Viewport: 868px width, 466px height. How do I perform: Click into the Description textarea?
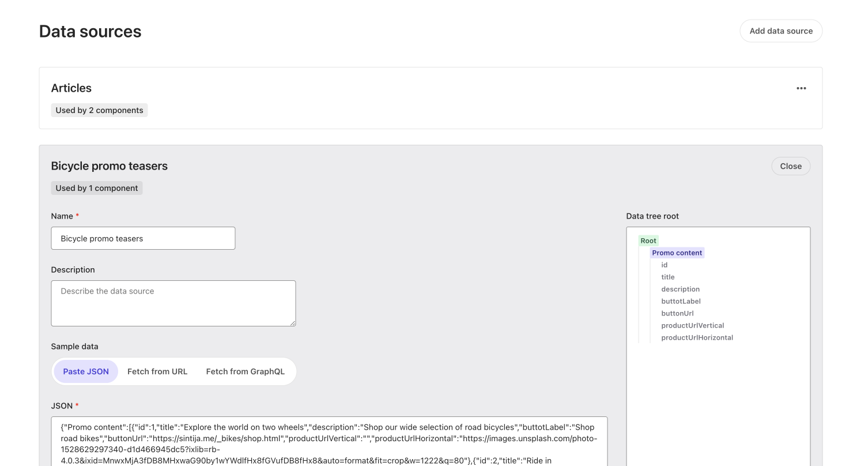click(173, 303)
